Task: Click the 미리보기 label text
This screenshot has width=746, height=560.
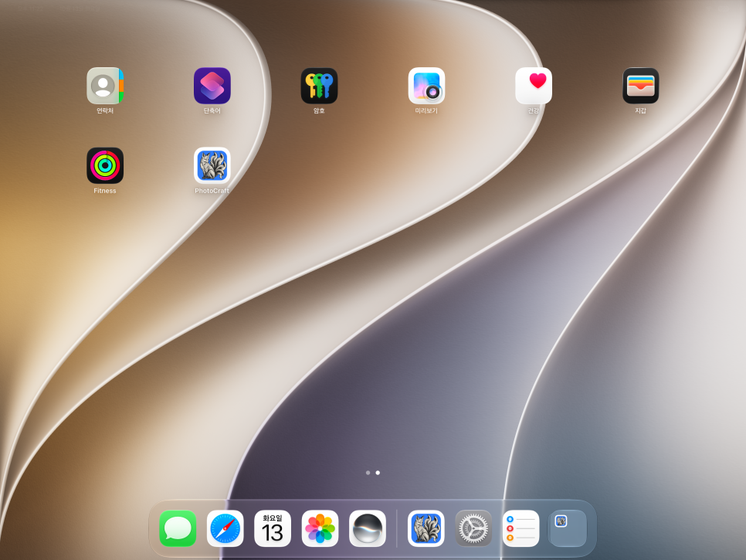Action: [x=426, y=111]
